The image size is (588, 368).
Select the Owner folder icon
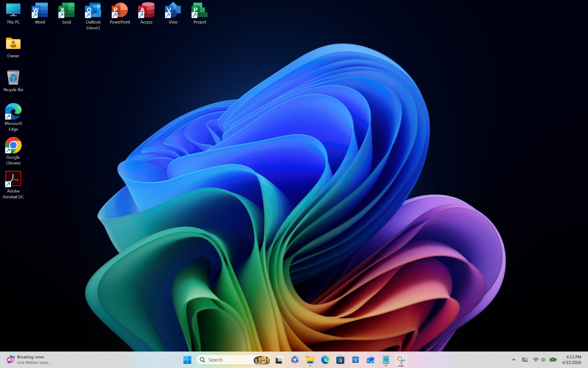click(13, 47)
